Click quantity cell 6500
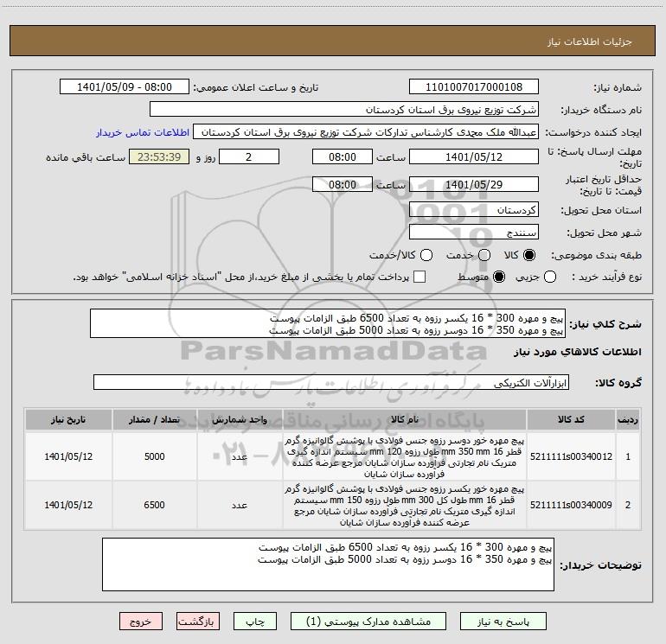 tap(154, 505)
